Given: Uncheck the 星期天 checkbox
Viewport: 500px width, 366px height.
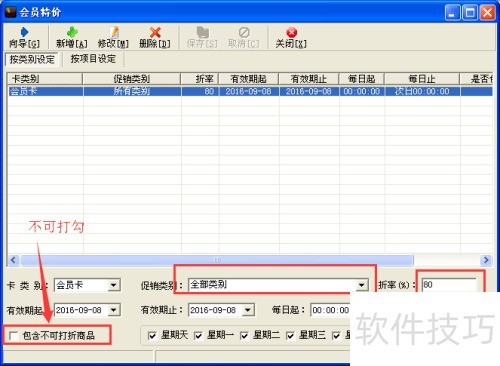Looking at the screenshot, I should pos(152,335).
